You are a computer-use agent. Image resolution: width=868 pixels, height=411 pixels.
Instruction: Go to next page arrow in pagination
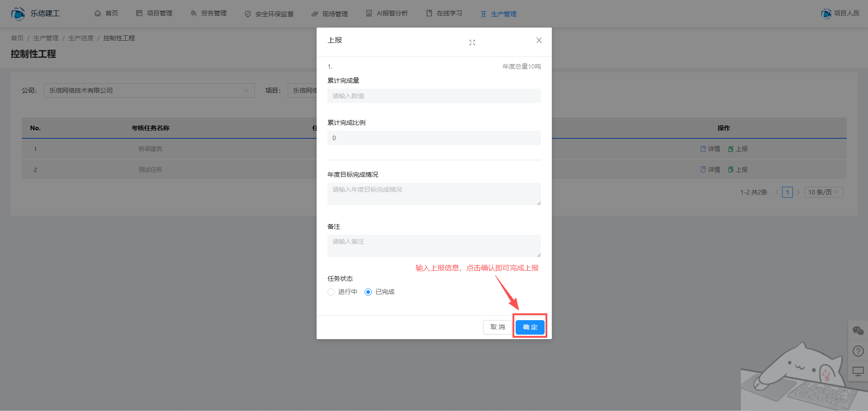798,192
